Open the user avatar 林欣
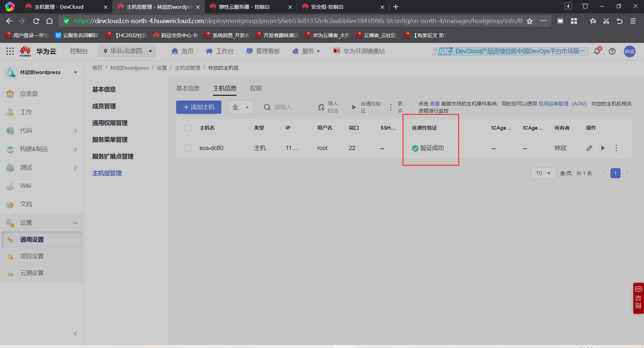 pyautogui.click(x=630, y=51)
